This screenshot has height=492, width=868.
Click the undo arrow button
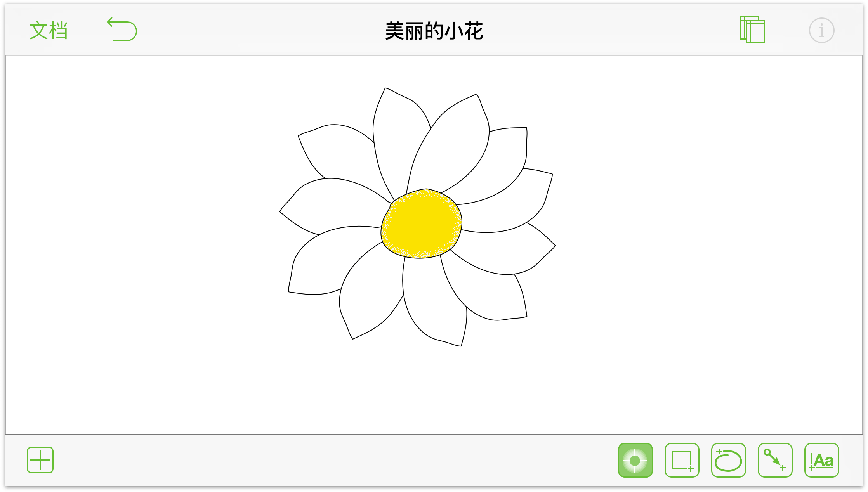(122, 29)
